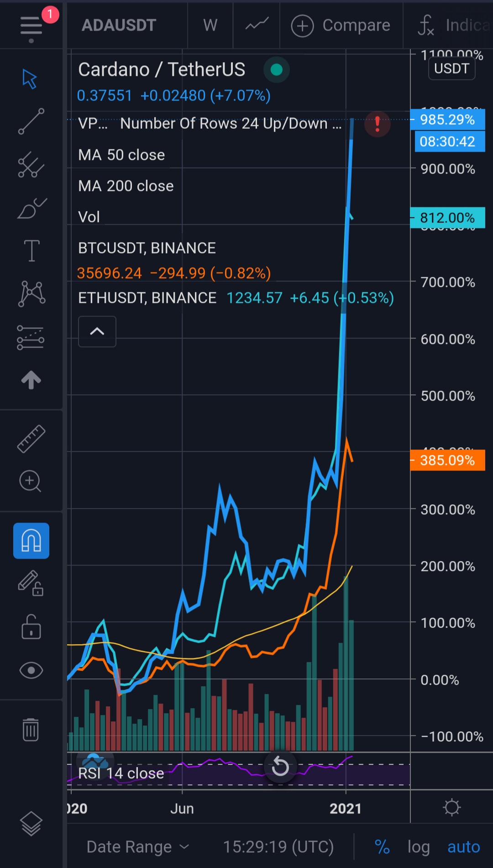Image resolution: width=493 pixels, height=868 pixels.
Task: Toggle hide all drawings eye icon
Action: coord(31,670)
